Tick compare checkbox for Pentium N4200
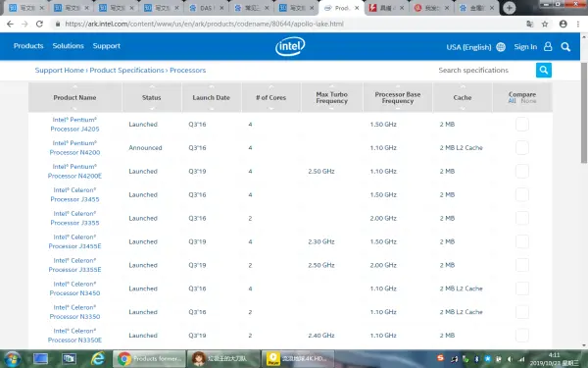 click(522, 148)
